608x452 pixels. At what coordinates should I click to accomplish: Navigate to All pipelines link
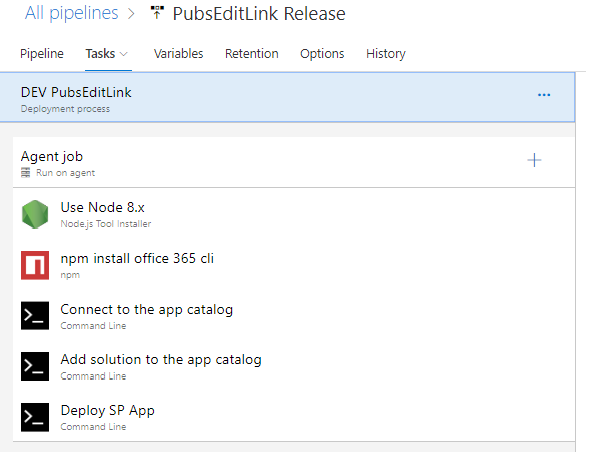click(x=72, y=13)
